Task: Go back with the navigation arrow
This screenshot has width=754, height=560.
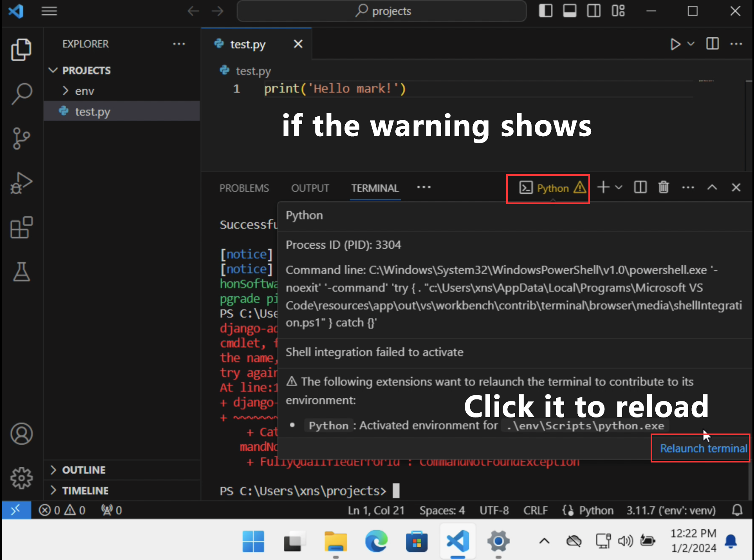Action: pos(193,11)
